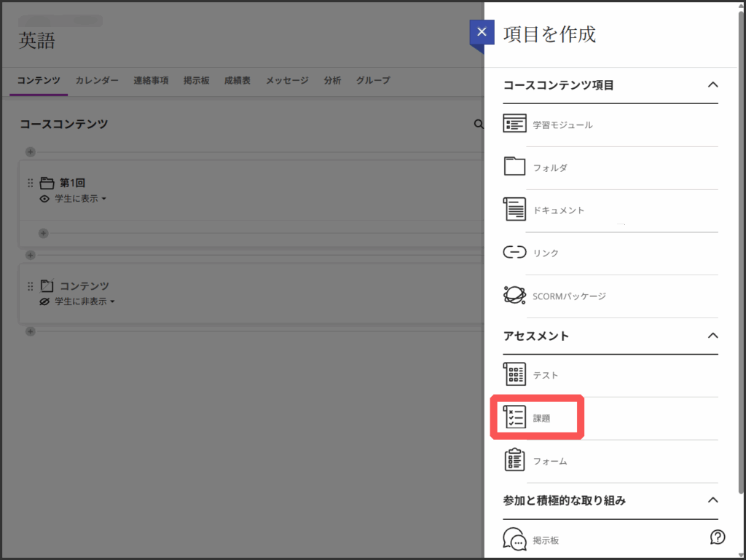
Task: Open help via question mark icon
Action: [717, 537]
